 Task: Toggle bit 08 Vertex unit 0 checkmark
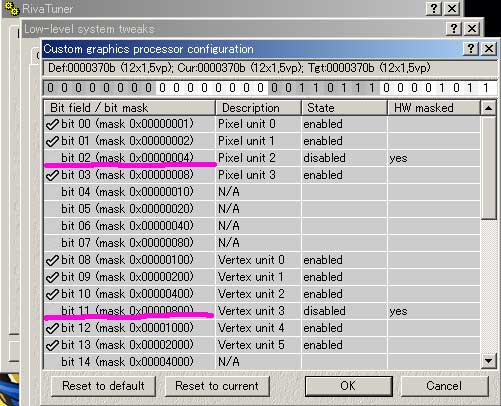(52, 260)
